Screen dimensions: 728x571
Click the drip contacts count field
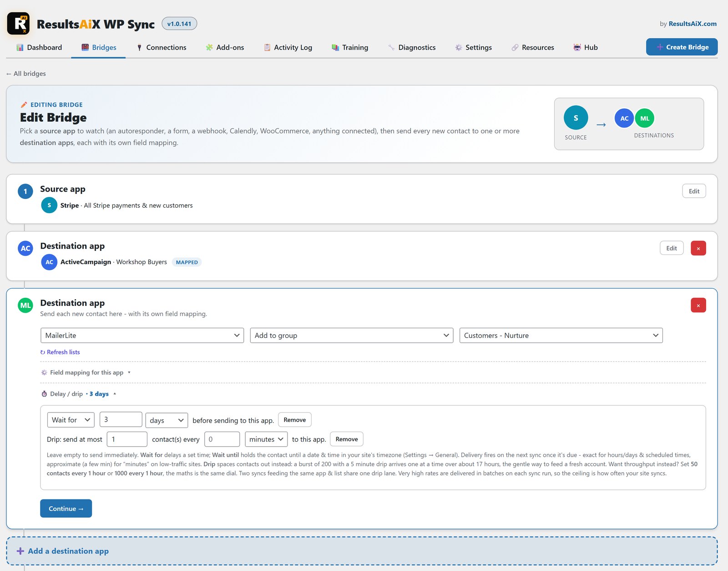[x=127, y=439]
